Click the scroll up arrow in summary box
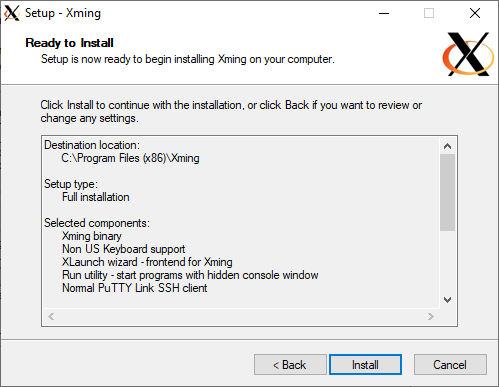 (447, 146)
